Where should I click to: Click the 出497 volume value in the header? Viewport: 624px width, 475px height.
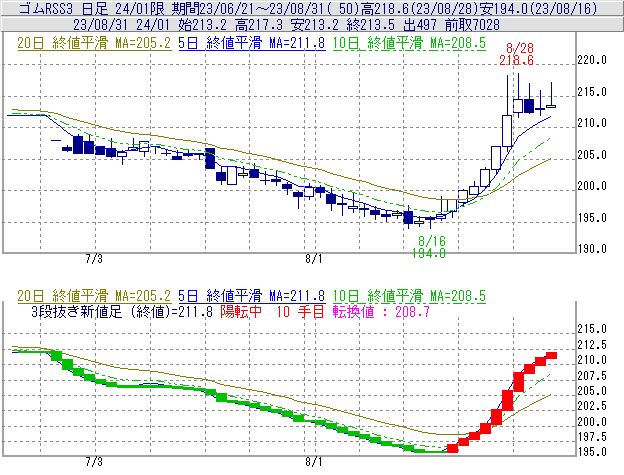pos(419,25)
